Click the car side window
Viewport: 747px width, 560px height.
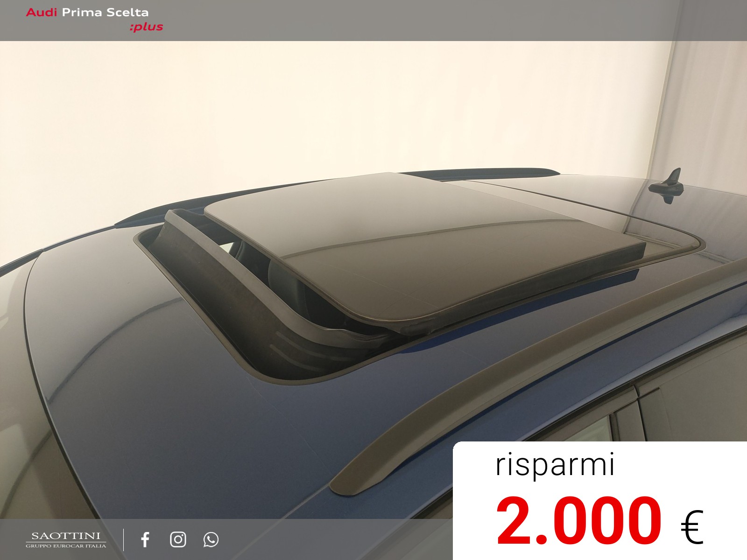pyautogui.click(x=691, y=401)
